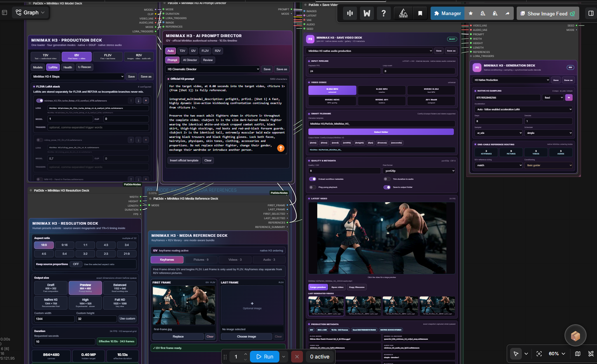
Task: Toggle the minimap icon at bottom right
Action: click(x=578, y=354)
